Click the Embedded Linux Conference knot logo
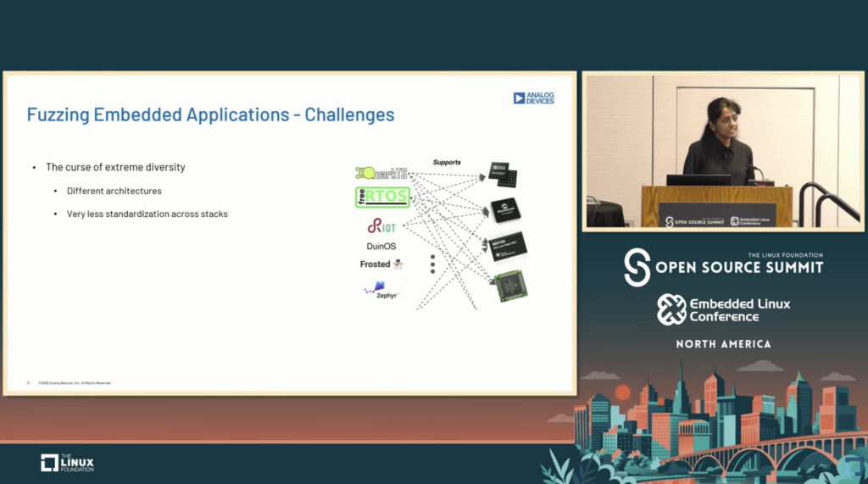Viewport: 868px width, 484px height. [671, 309]
